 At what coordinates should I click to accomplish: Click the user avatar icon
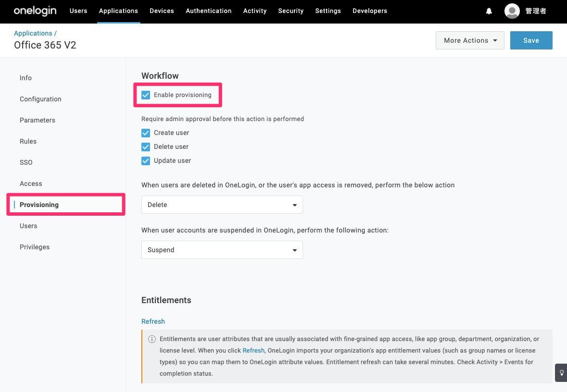(512, 11)
